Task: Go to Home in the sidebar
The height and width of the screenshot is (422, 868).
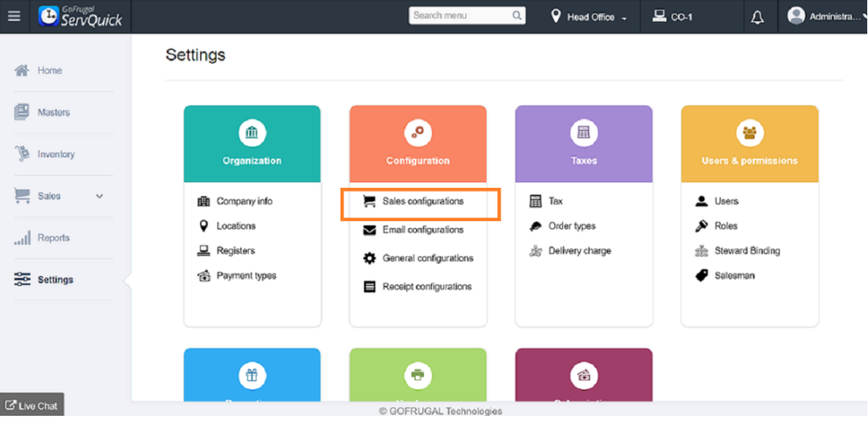Action: 49,70
